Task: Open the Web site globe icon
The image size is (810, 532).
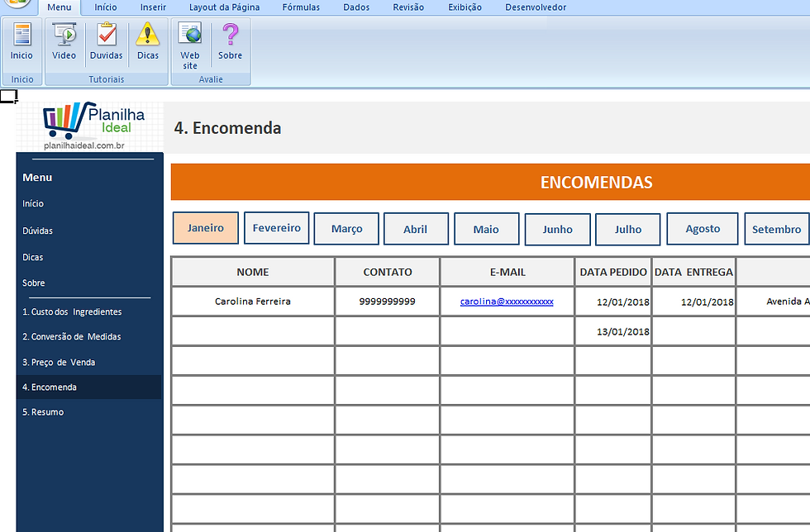Action: [190, 45]
